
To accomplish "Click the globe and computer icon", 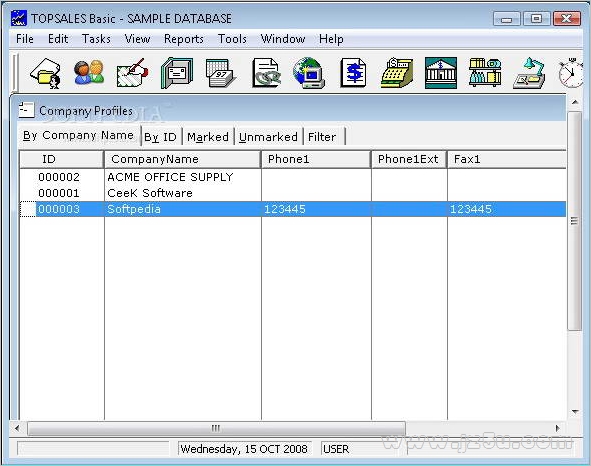I will pos(309,73).
